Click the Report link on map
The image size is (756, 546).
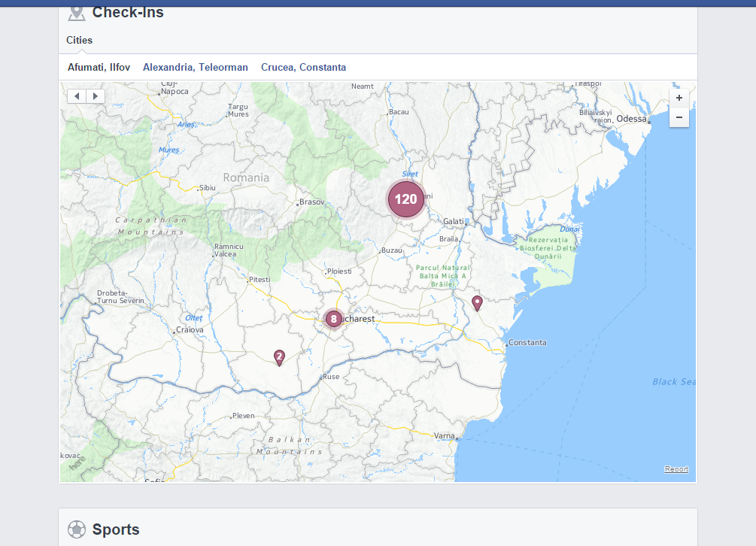pos(676,469)
